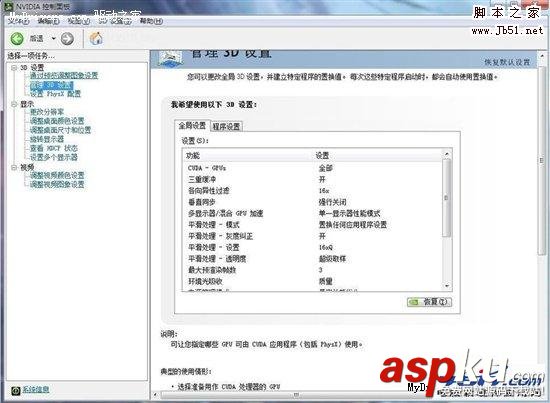Select the 三重缓冲 feature row
The image size is (550, 403).
coord(313,179)
